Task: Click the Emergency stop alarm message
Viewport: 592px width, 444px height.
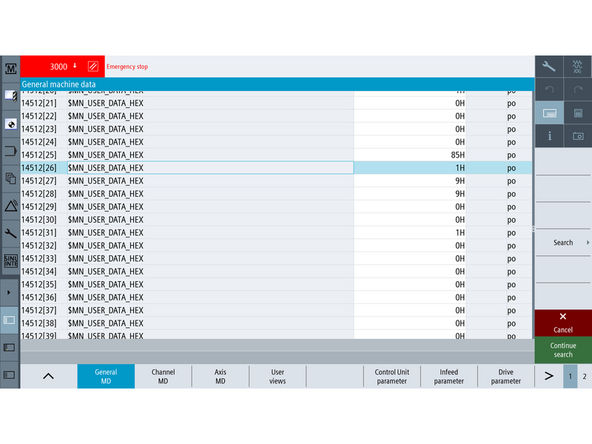Action: [127, 66]
